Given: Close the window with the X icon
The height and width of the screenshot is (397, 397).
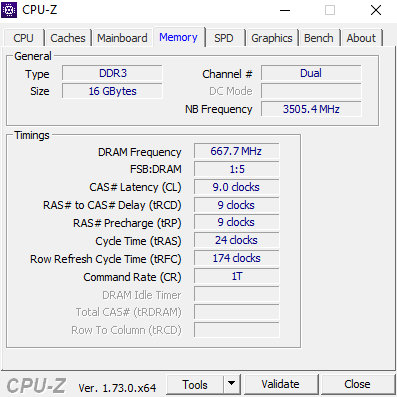Looking at the screenshot, I should (376, 10).
